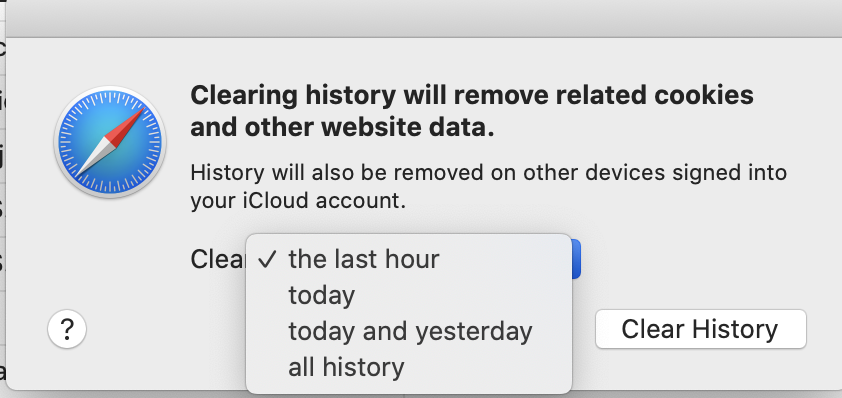Click the iCloud account description text
Image resolution: width=842 pixels, height=398 pixels.
coord(298,201)
